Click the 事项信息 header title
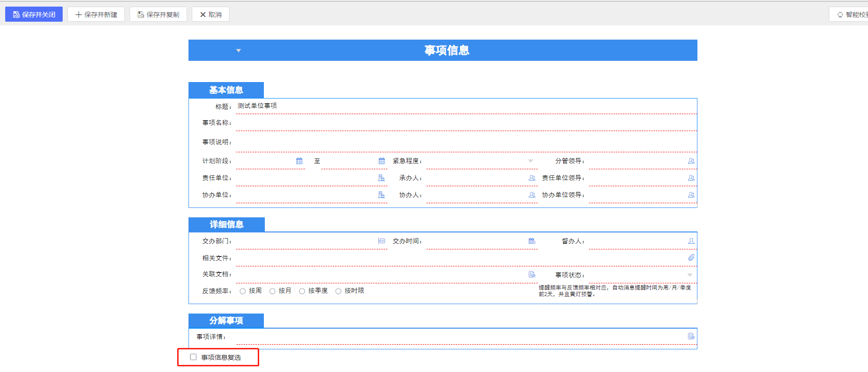868x372 pixels. [x=447, y=50]
